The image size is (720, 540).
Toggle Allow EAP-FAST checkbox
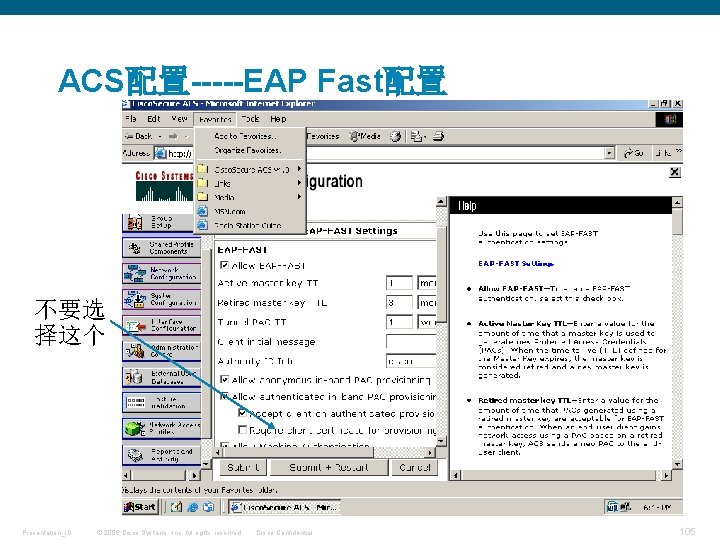[224, 265]
